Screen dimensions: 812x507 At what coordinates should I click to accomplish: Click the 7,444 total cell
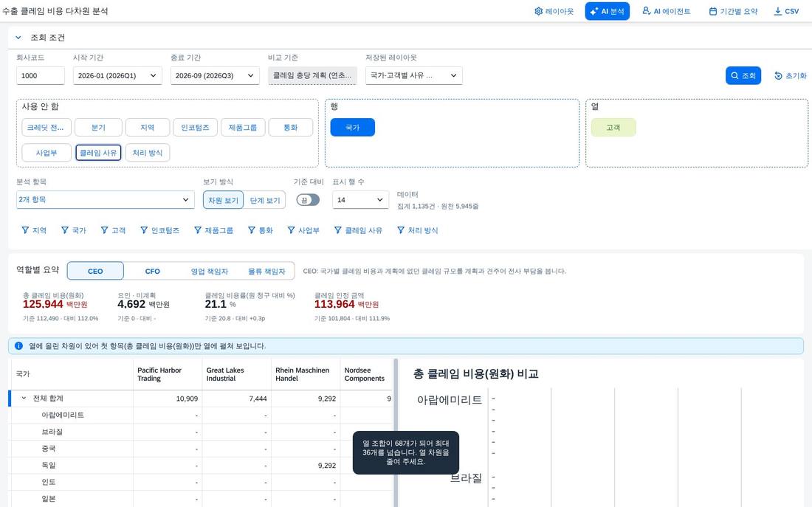pyautogui.click(x=237, y=399)
